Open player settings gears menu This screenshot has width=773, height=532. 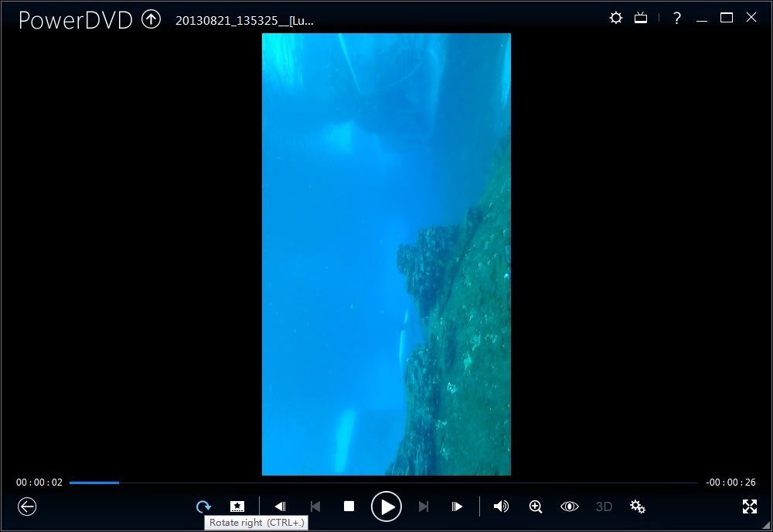point(638,506)
